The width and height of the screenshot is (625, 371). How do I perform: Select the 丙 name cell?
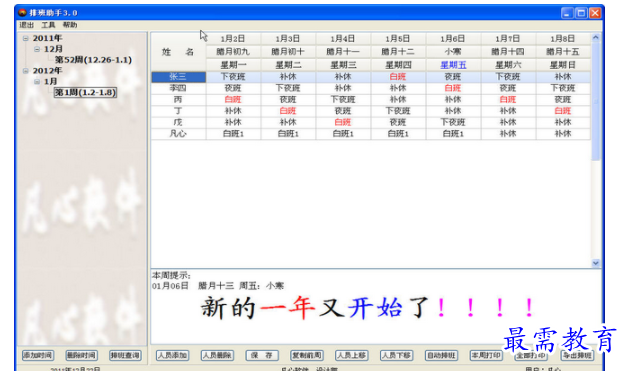click(x=178, y=99)
